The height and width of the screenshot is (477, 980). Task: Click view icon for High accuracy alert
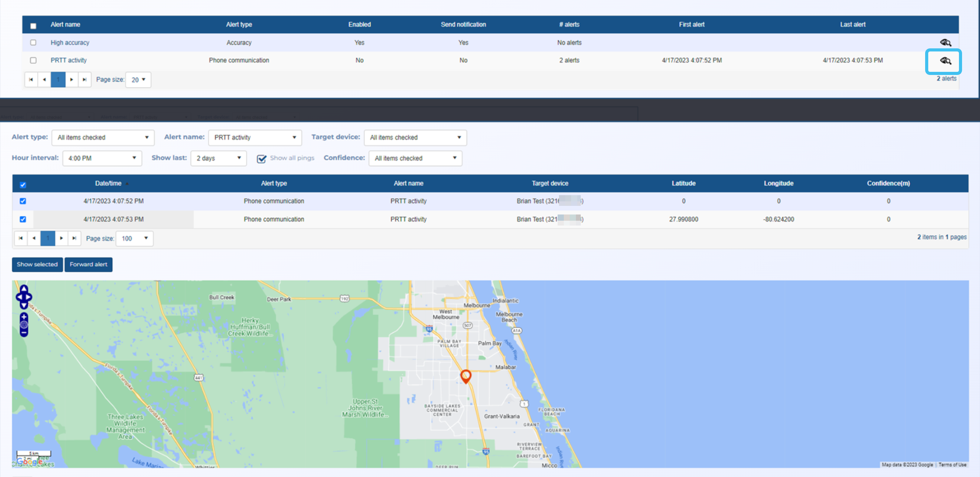945,42
